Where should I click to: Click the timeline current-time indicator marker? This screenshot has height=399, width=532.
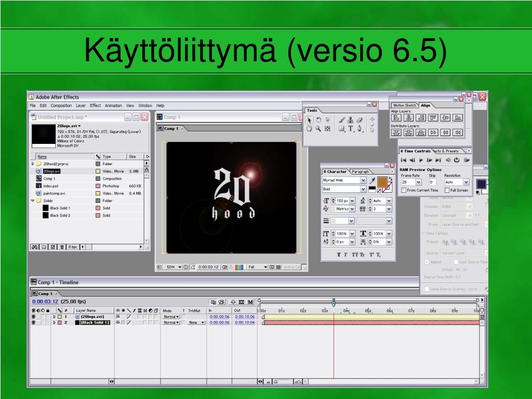click(x=334, y=302)
